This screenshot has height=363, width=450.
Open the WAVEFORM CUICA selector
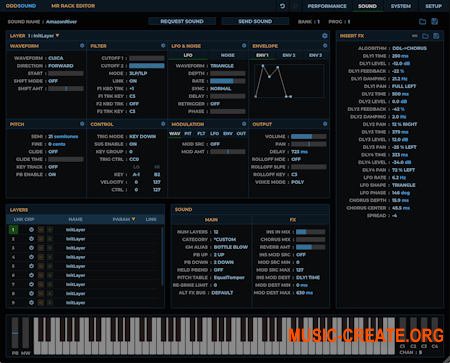coord(56,58)
